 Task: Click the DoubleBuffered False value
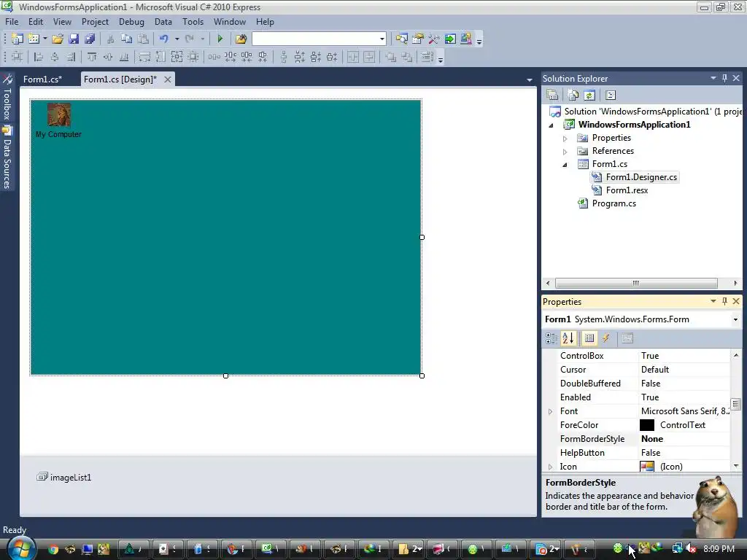click(651, 384)
